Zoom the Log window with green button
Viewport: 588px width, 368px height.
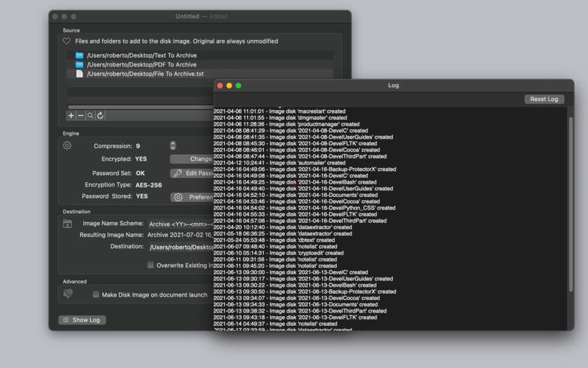point(238,86)
